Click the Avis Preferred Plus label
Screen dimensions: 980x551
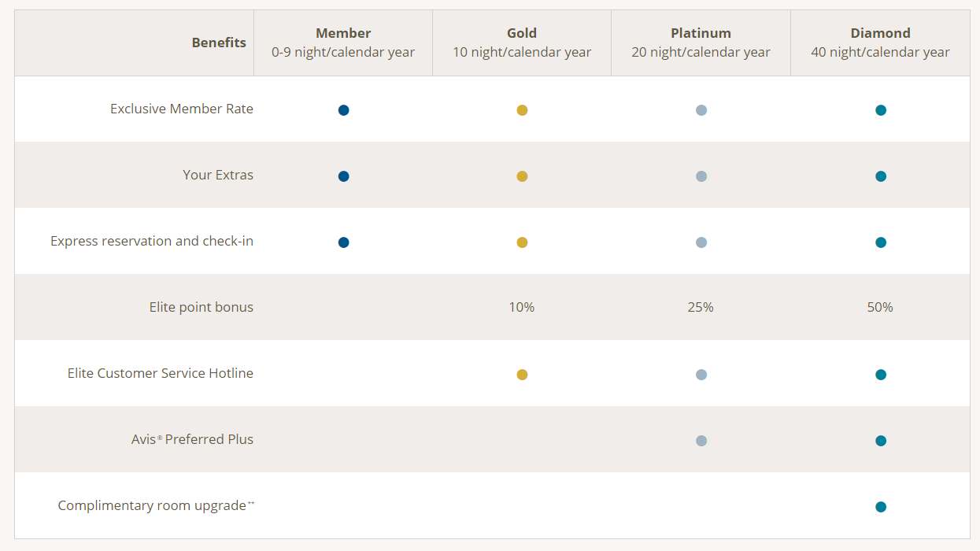coord(192,439)
